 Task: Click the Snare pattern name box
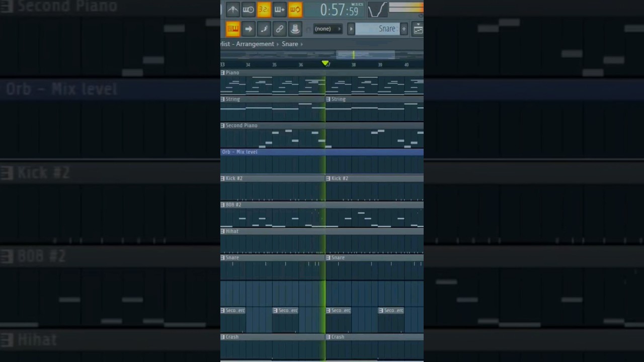[377, 29]
